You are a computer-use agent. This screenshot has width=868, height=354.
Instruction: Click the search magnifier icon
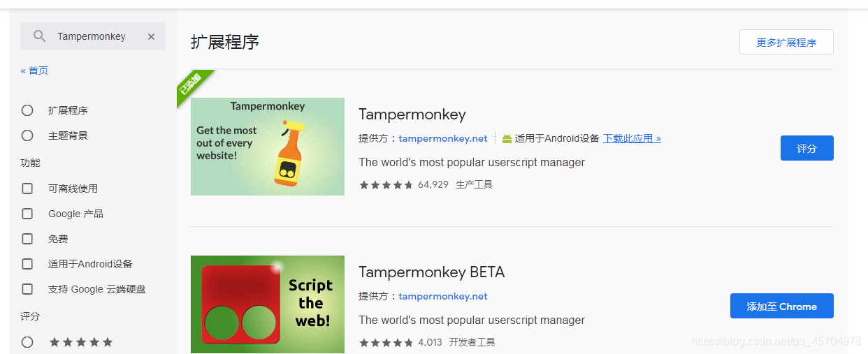(40, 36)
